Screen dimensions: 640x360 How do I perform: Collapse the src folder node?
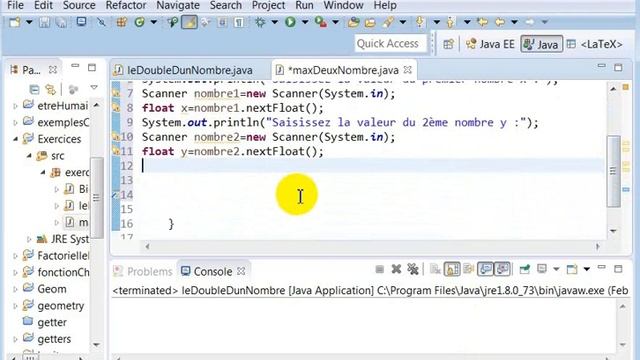tap(29, 156)
